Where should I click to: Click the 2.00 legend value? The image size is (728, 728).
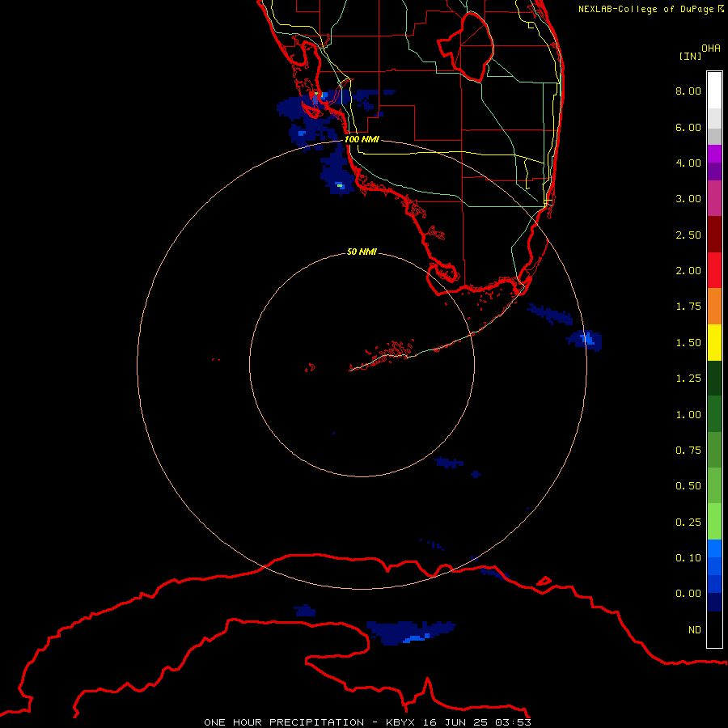(x=688, y=271)
